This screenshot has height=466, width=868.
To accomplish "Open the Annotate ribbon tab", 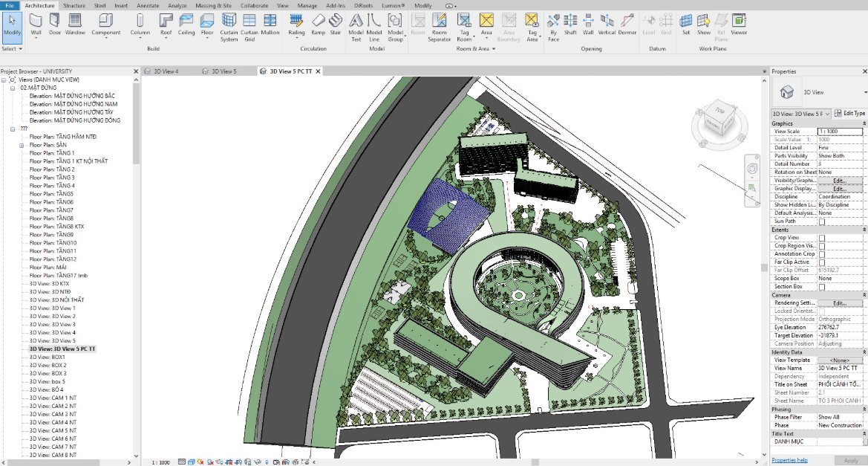I will tap(148, 5).
